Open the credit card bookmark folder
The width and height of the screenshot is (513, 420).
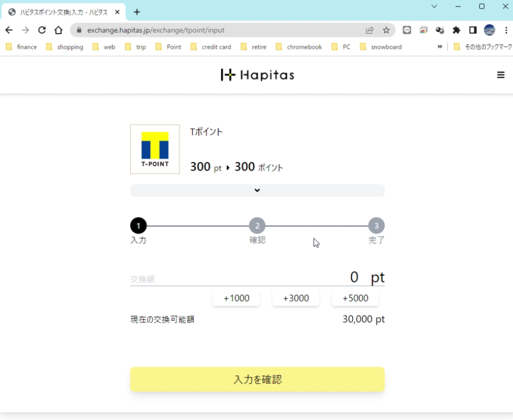[x=211, y=47]
